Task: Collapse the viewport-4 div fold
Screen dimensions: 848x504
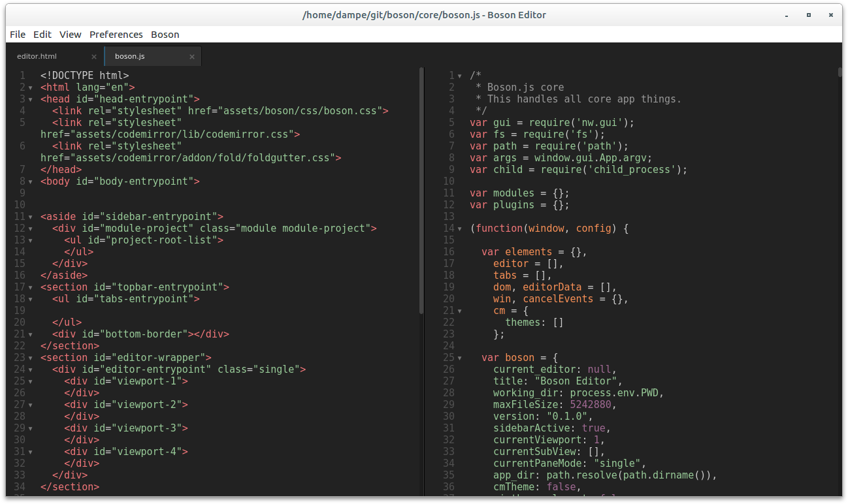Action: [30, 452]
